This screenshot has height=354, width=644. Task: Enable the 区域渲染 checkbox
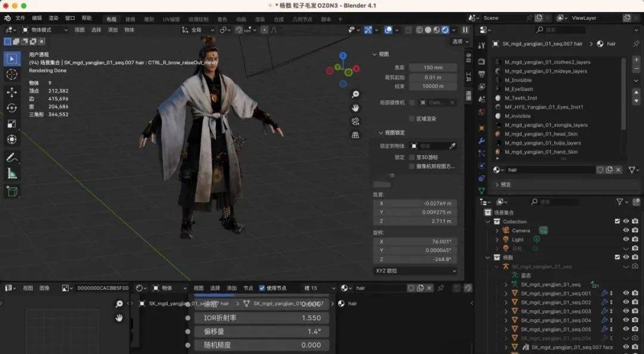pyautogui.click(x=411, y=119)
